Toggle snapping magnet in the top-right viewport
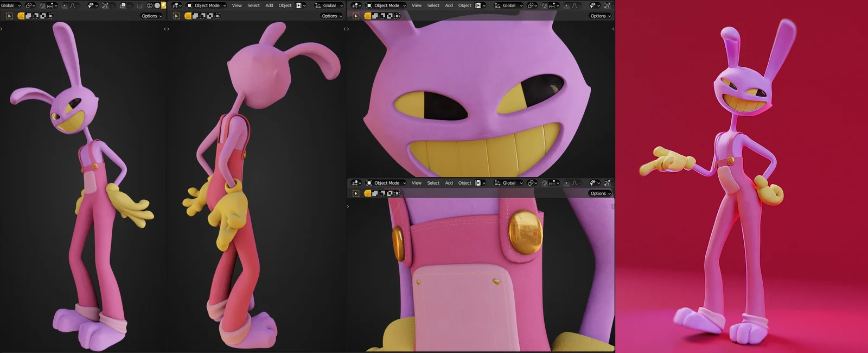Screen dimensions: 868x353 [x=544, y=5]
